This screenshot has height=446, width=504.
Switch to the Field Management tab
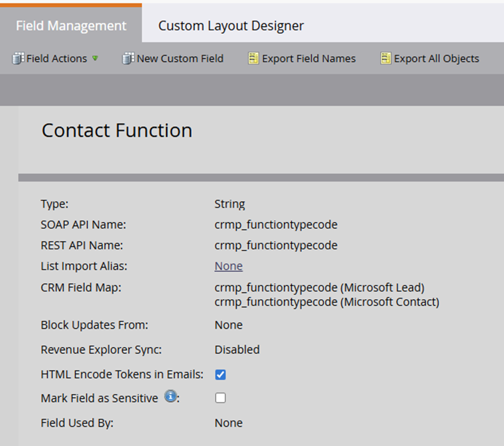tap(71, 25)
